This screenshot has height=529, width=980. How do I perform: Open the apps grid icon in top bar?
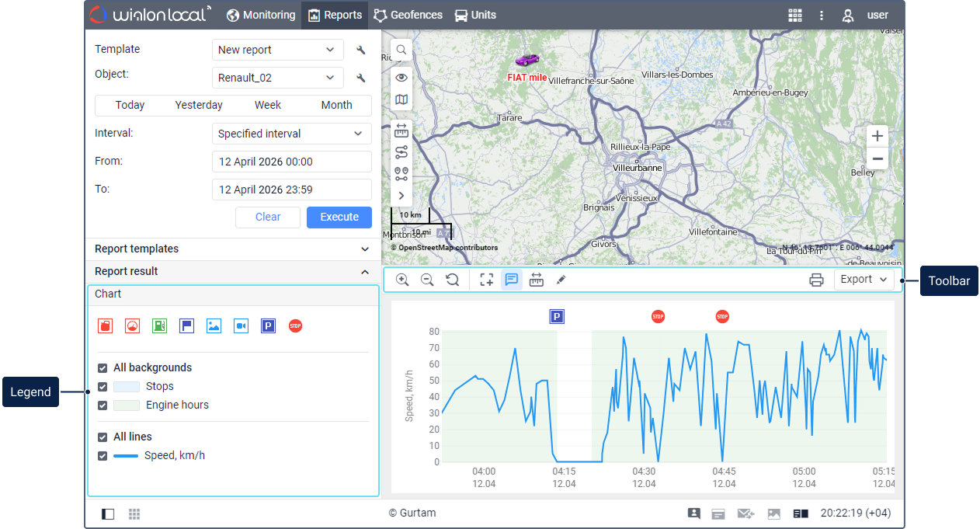(x=794, y=15)
